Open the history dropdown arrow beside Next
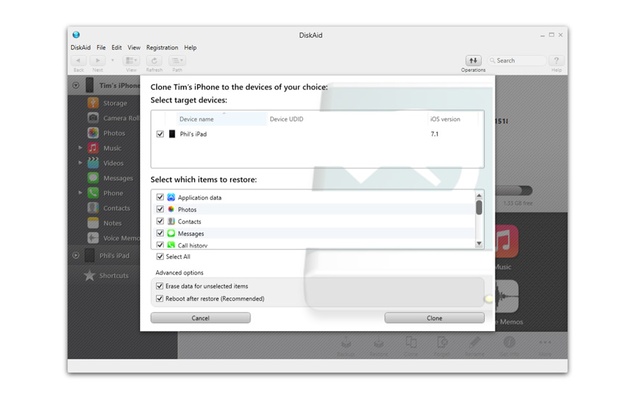 (113, 60)
